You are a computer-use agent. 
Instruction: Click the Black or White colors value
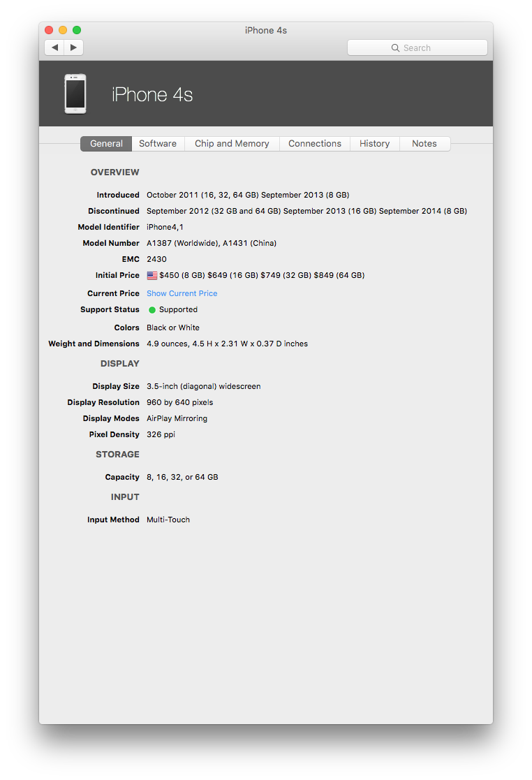click(173, 328)
